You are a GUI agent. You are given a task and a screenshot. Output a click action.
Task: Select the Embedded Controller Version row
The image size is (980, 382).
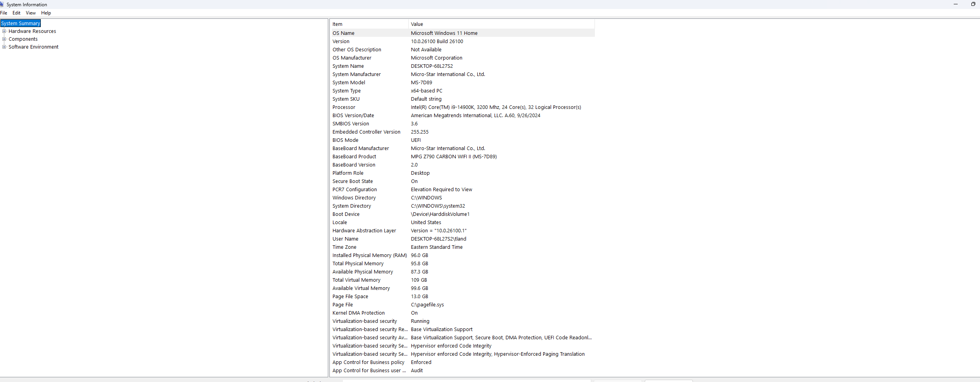pyautogui.click(x=463, y=132)
